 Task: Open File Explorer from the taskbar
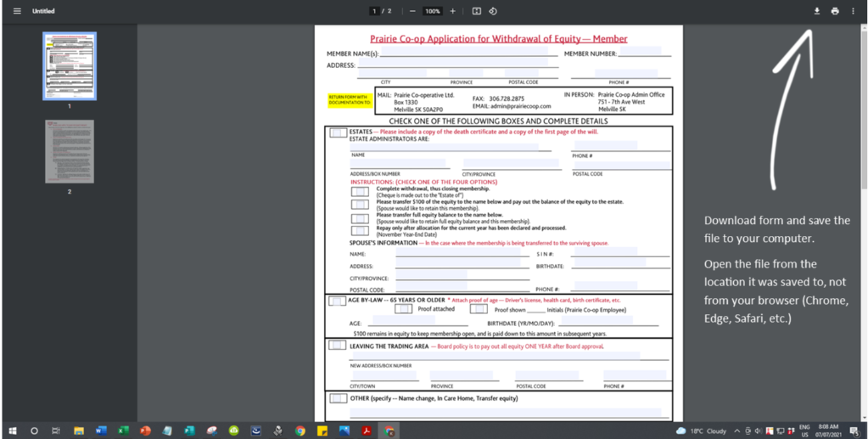point(79,431)
